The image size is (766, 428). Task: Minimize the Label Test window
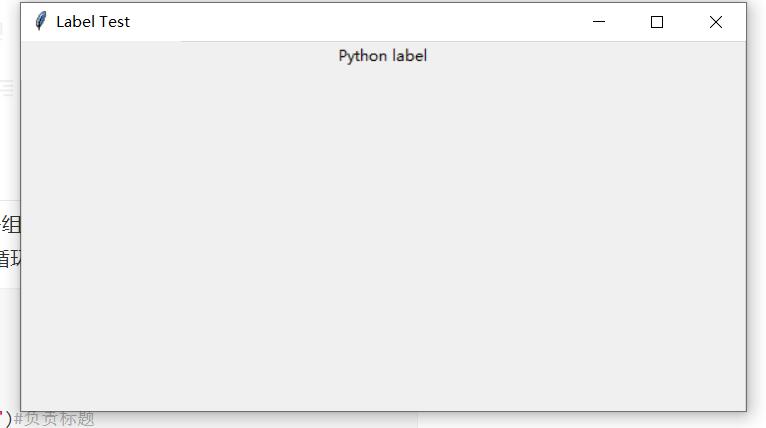point(599,21)
